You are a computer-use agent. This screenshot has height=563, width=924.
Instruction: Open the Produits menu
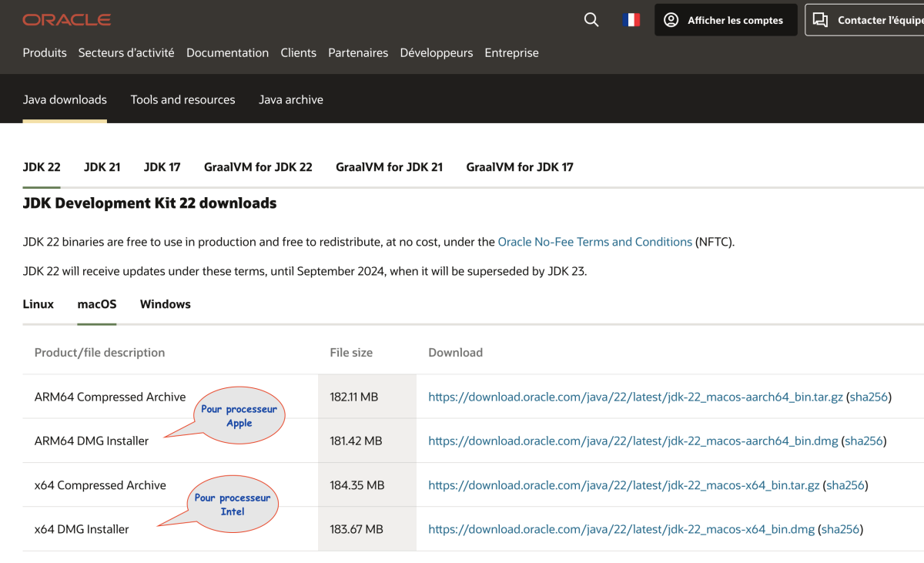coord(45,53)
